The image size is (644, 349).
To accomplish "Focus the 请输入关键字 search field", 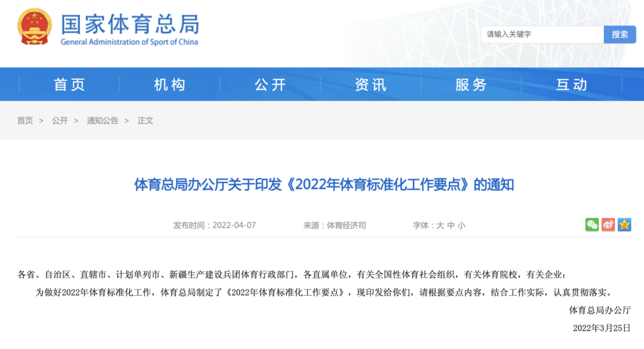I will coord(542,34).
